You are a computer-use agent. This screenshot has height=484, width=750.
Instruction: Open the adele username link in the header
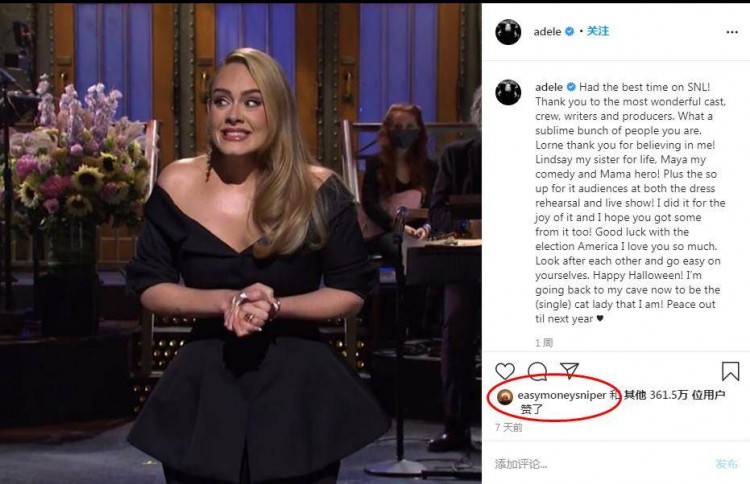point(547,32)
